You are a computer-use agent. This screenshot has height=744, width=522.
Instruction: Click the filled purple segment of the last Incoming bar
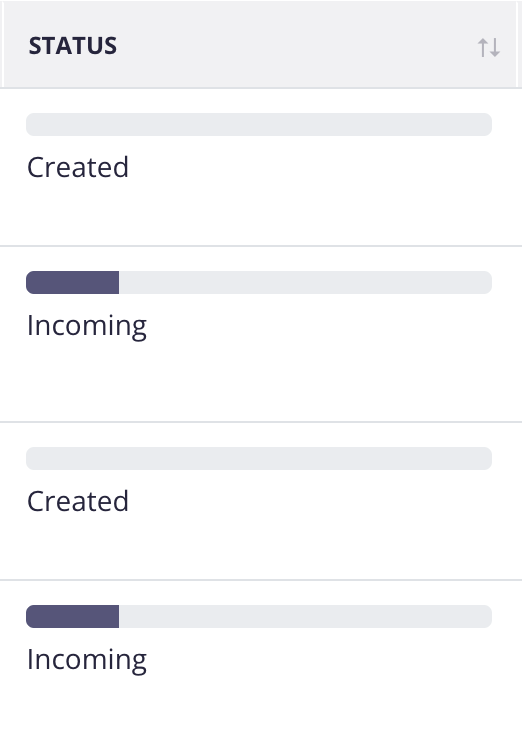point(73,616)
